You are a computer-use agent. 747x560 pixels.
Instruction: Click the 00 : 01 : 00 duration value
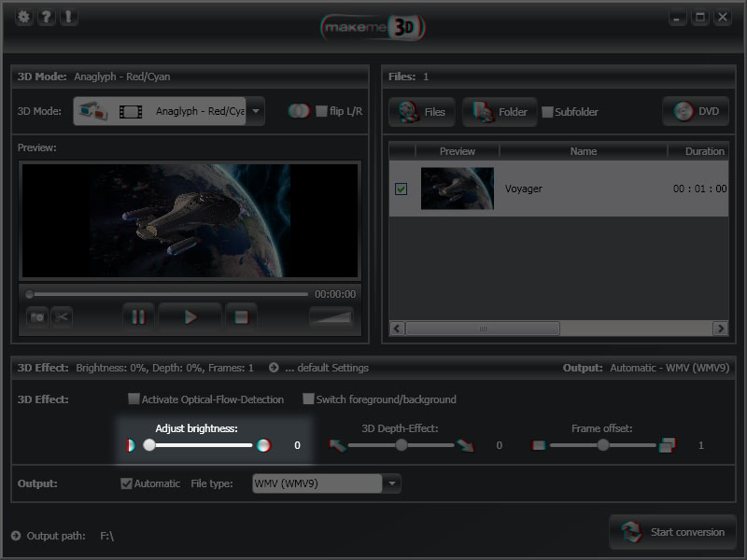coord(699,189)
